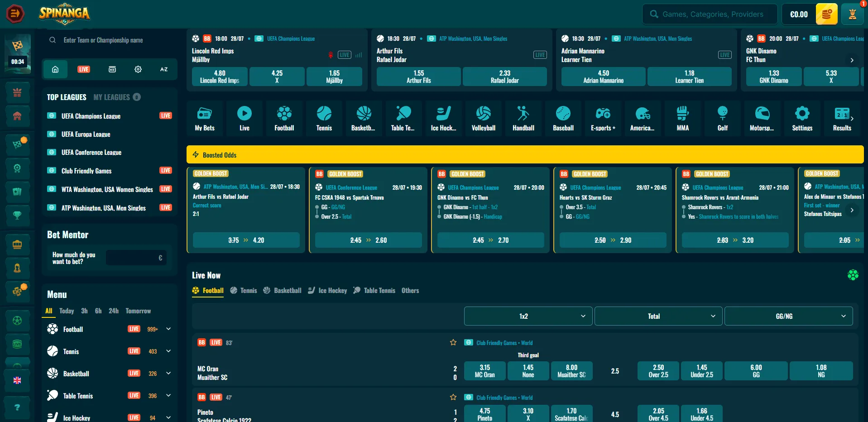Open the coins deposit icon in header
This screenshot has width=868, height=422.
click(826, 14)
